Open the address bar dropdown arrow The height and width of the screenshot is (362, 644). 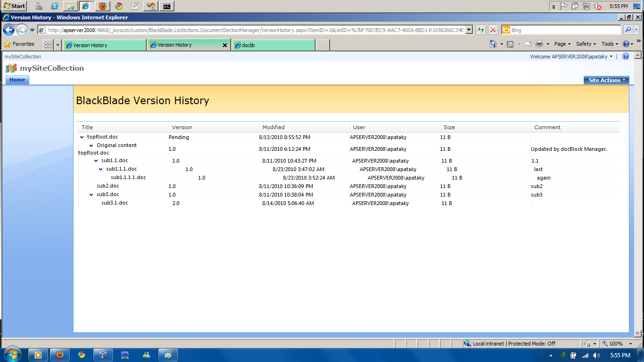(469, 30)
